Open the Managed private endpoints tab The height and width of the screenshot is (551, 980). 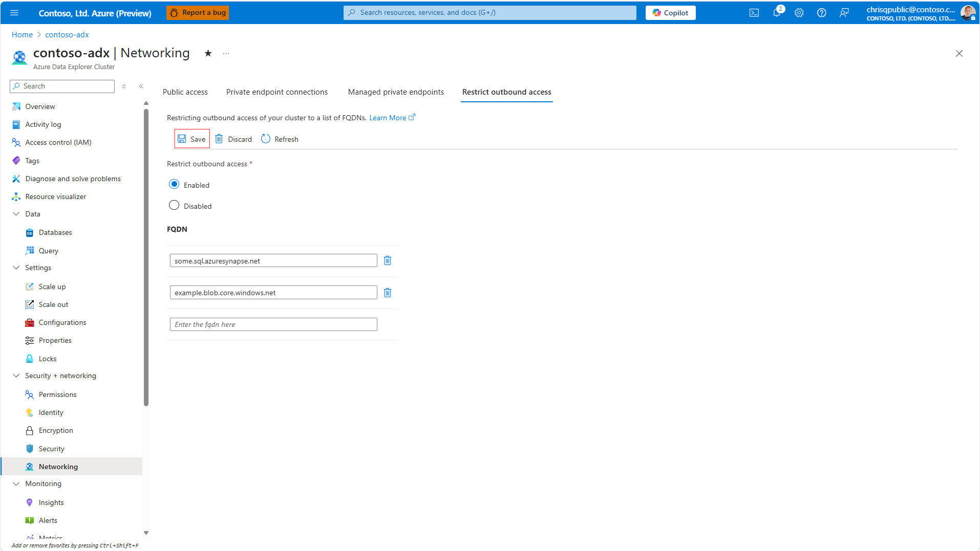[x=395, y=92]
